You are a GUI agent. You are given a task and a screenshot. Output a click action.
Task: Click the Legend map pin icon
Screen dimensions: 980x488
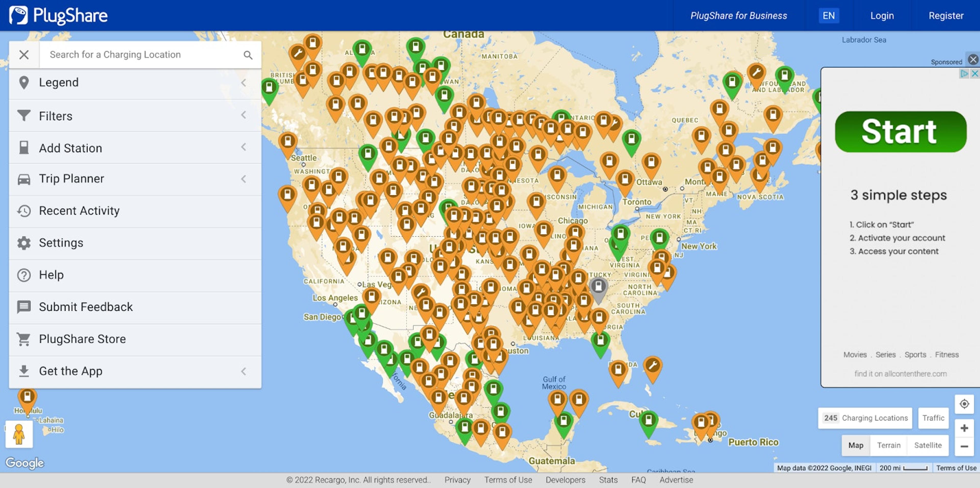click(x=24, y=83)
